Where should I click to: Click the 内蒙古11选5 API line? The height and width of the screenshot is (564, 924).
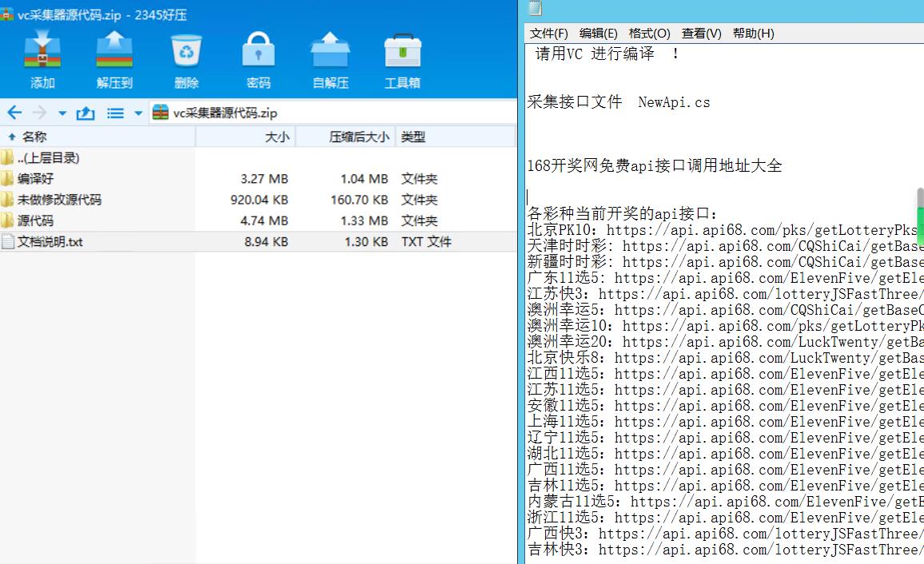726,502
